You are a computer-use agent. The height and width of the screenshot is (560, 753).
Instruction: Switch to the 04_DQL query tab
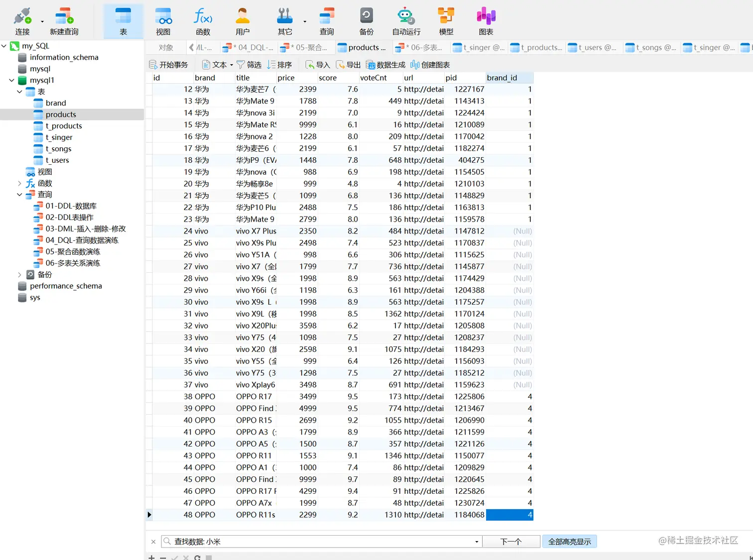[248, 48]
